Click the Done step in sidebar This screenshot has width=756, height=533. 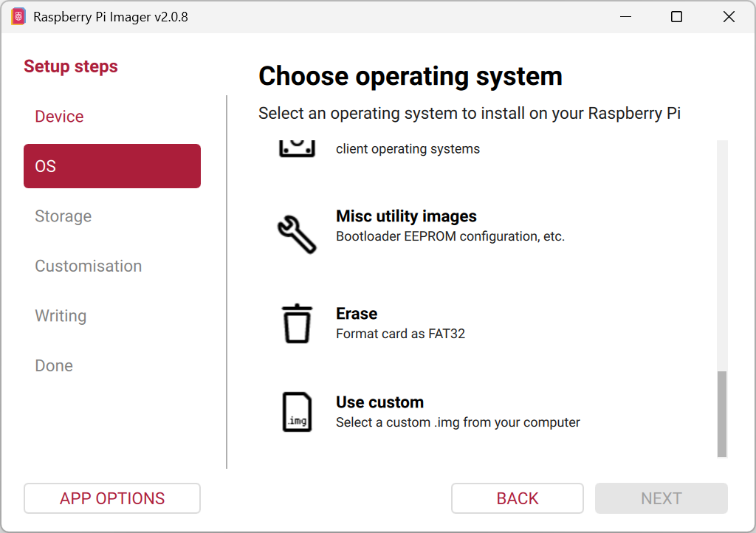(112, 365)
